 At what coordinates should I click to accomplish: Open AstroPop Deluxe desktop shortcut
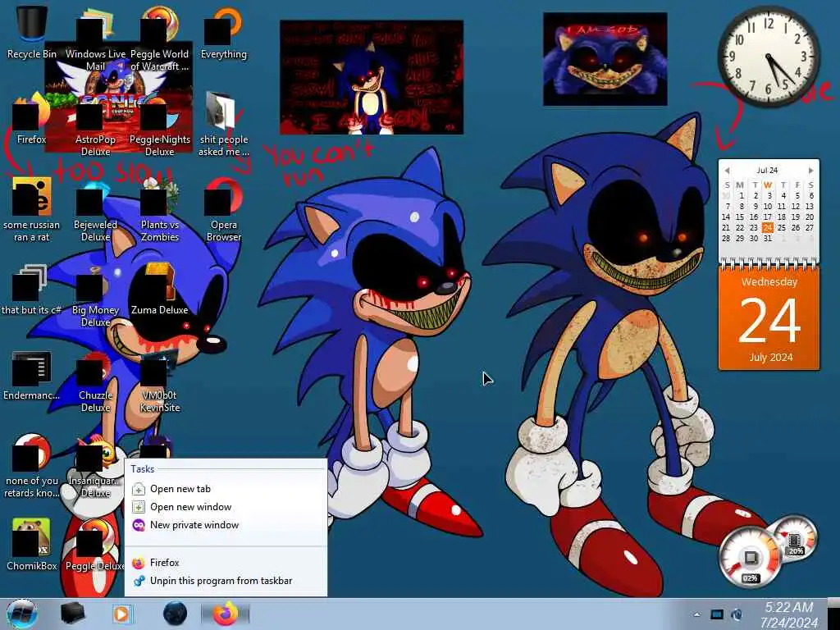tap(95, 125)
